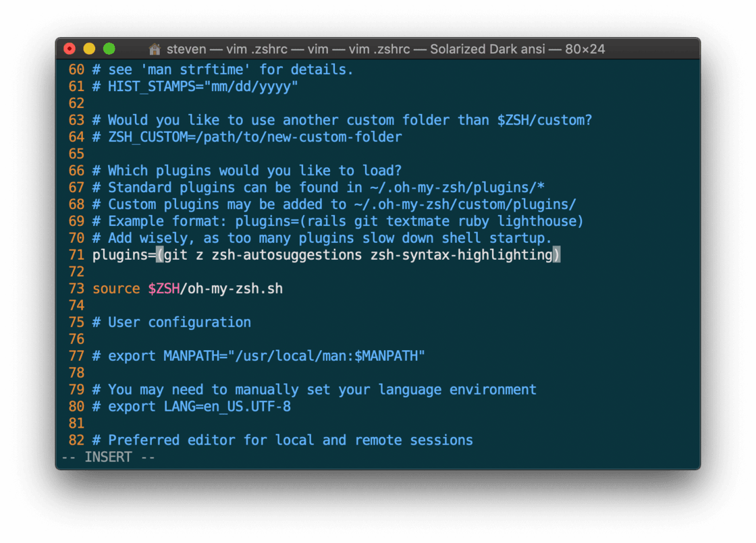Zoom the terminal window with the green button
The image size is (756, 543).
[x=109, y=49]
